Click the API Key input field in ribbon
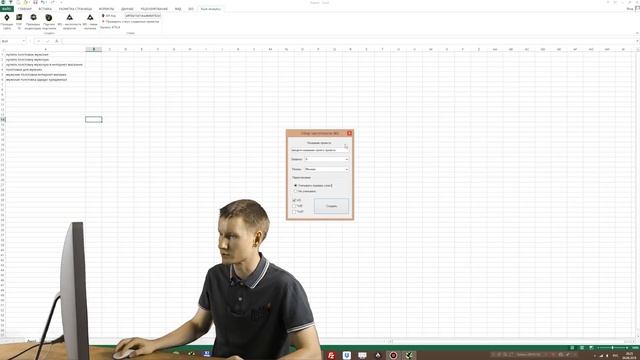The image size is (640, 360). tap(142, 16)
